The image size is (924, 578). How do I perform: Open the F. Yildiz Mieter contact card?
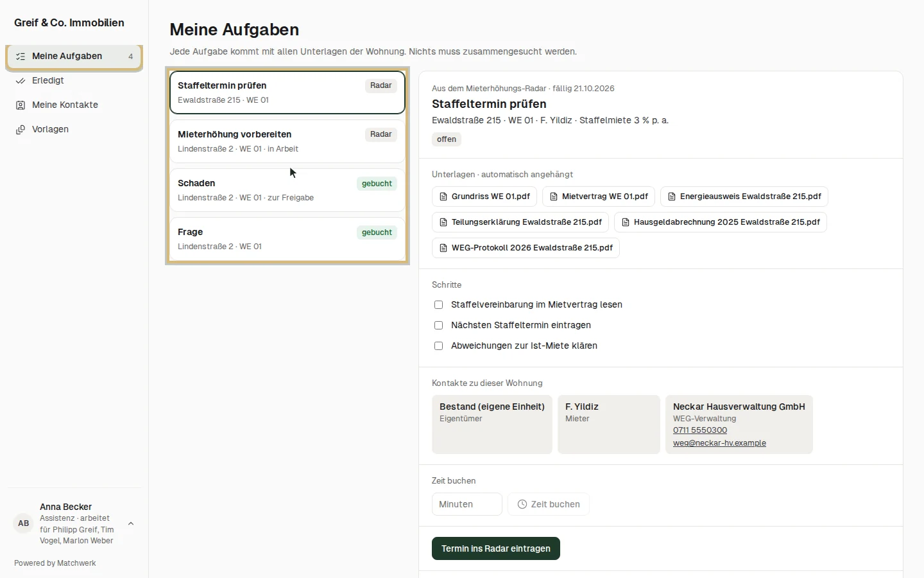pyautogui.click(x=609, y=425)
